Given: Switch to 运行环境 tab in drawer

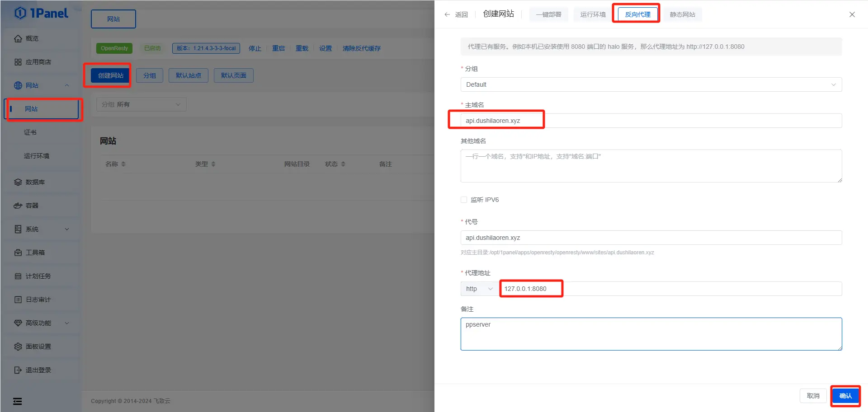Looking at the screenshot, I should tap(593, 14).
